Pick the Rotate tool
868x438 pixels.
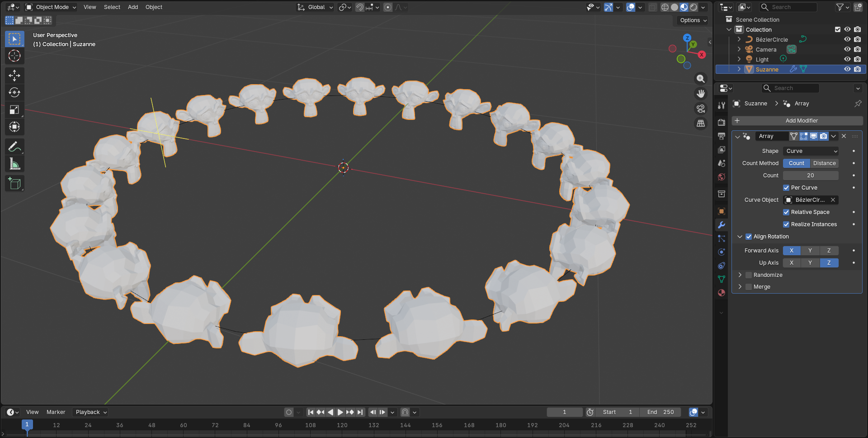point(14,92)
